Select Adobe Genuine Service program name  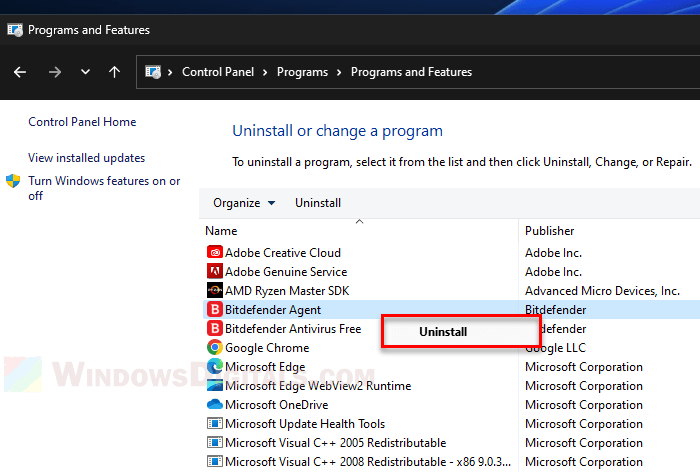[286, 272]
